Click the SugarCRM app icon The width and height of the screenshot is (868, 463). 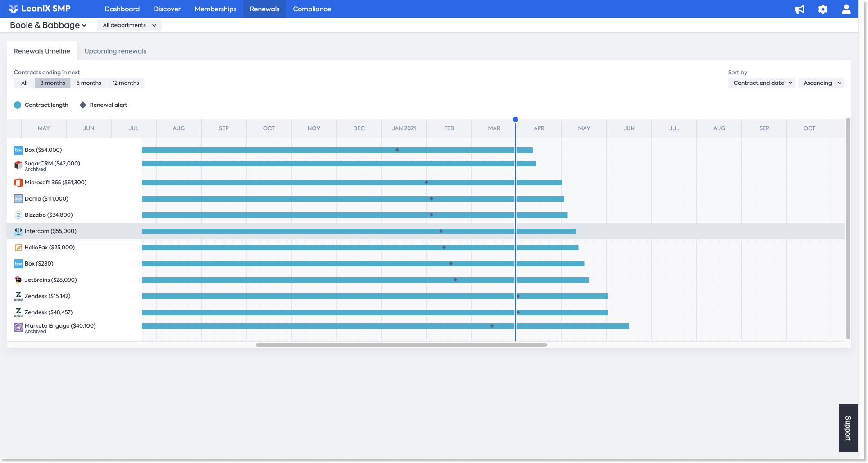coord(18,165)
